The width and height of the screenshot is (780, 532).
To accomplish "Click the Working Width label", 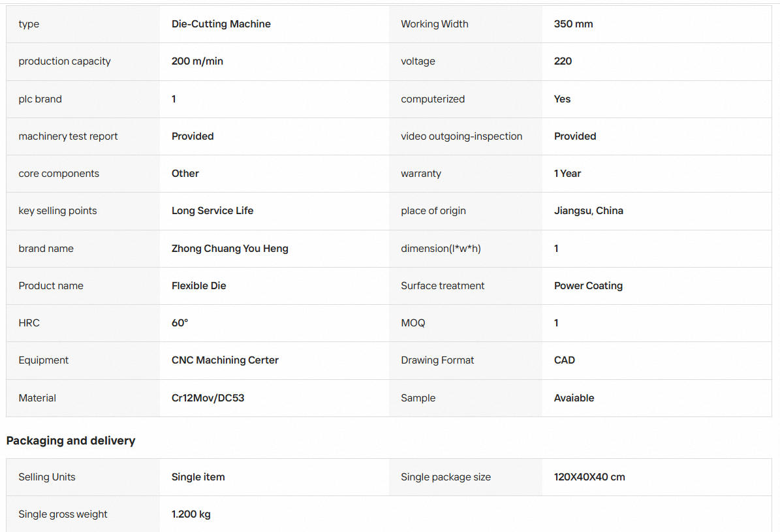I will (x=434, y=24).
